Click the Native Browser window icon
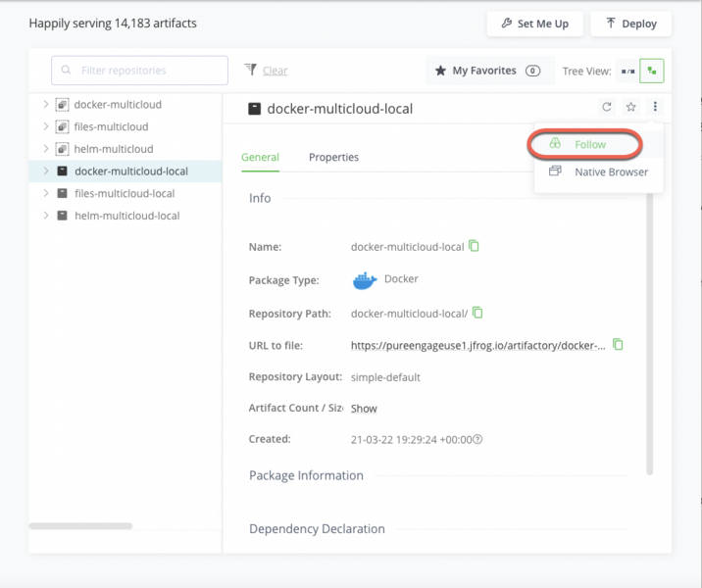Screen dimensions: 702x588 [x=555, y=171]
